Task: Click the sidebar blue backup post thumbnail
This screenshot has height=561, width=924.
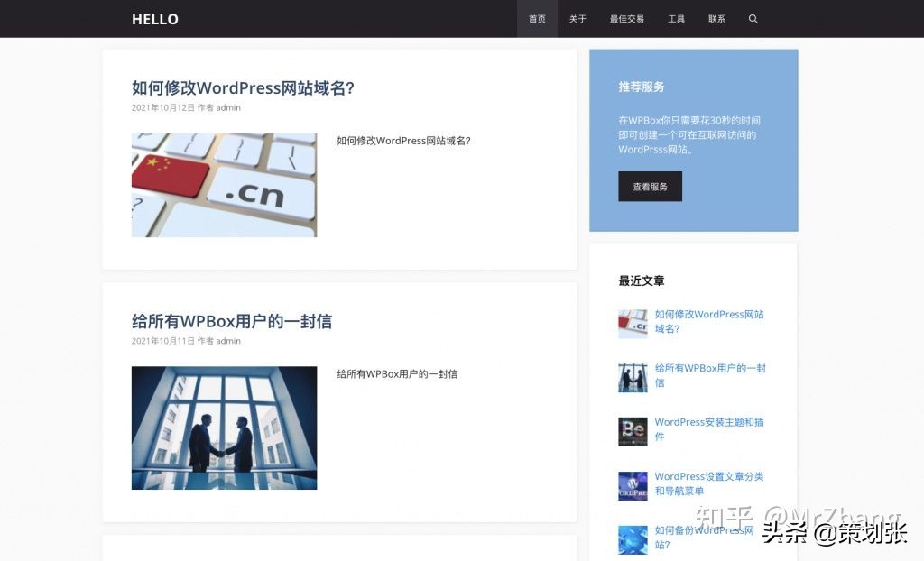Action: (633, 539)
